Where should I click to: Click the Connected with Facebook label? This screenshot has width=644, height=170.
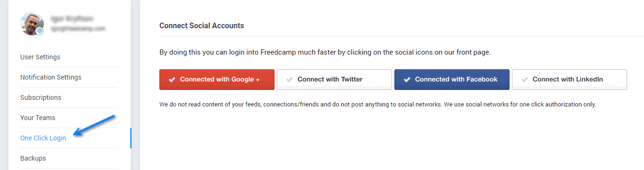pyautogui.click(x=456, y=80)
